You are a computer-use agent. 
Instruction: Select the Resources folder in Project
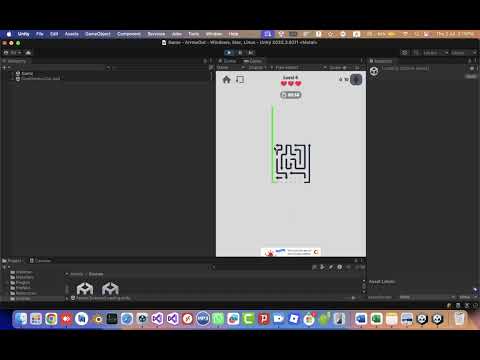point(23,293)
